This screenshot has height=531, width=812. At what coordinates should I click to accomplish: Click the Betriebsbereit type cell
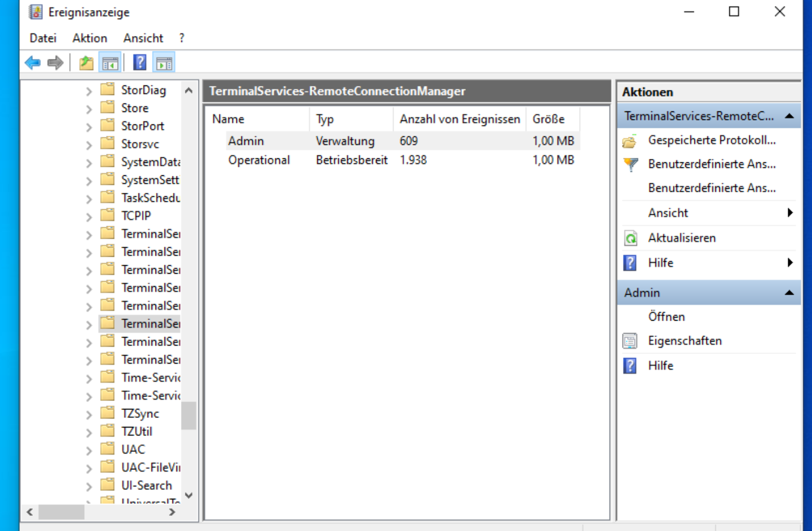coord(351,160)
